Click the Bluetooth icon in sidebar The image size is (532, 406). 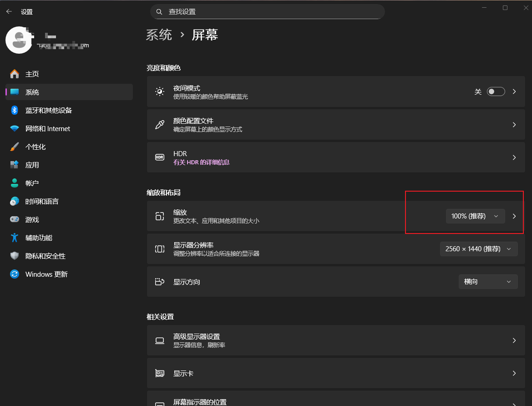[15, 110]
